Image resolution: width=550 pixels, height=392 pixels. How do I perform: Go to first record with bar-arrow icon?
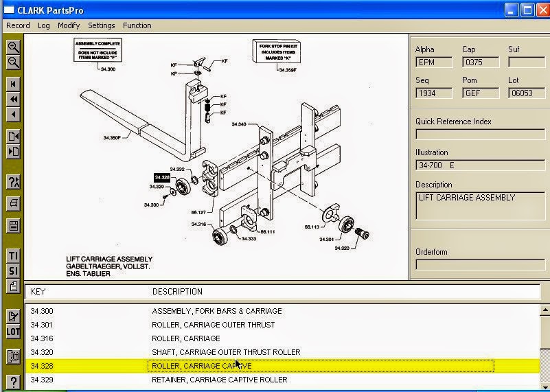click(13, 84)
